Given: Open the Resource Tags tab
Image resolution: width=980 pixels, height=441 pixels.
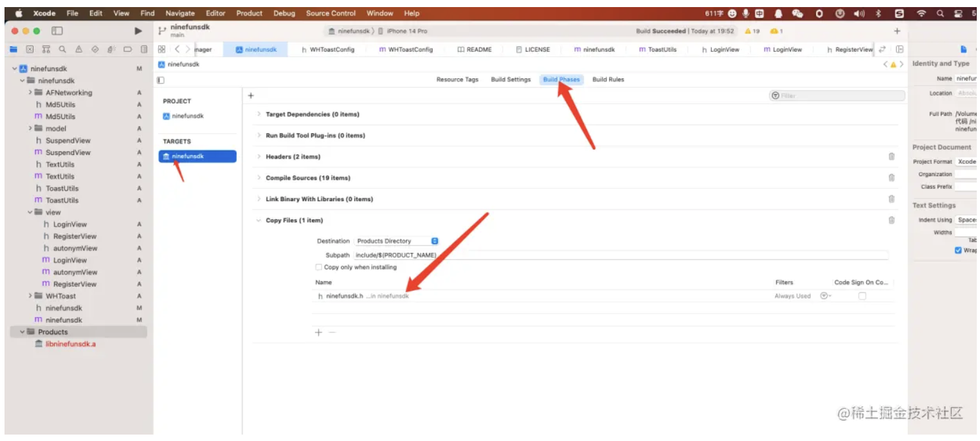Looking at the screenshot, I should (x=457, y=80).
